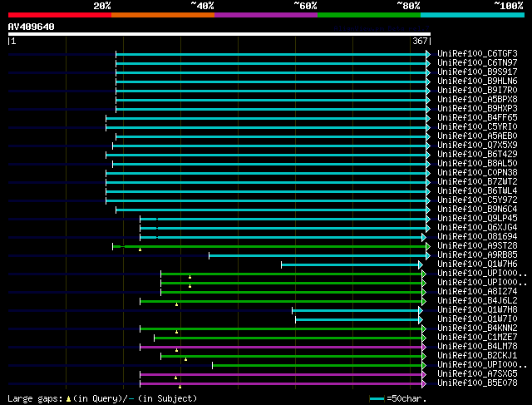The image size is (532, 405).
Task: Click the UniRef100_A9RB85 label
Action: tap(477, 255)
